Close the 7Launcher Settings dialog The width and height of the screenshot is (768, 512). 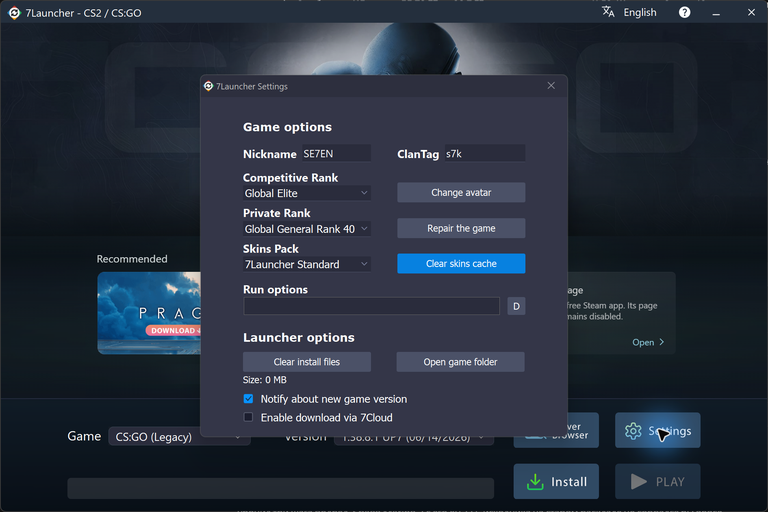click(551, 86)
